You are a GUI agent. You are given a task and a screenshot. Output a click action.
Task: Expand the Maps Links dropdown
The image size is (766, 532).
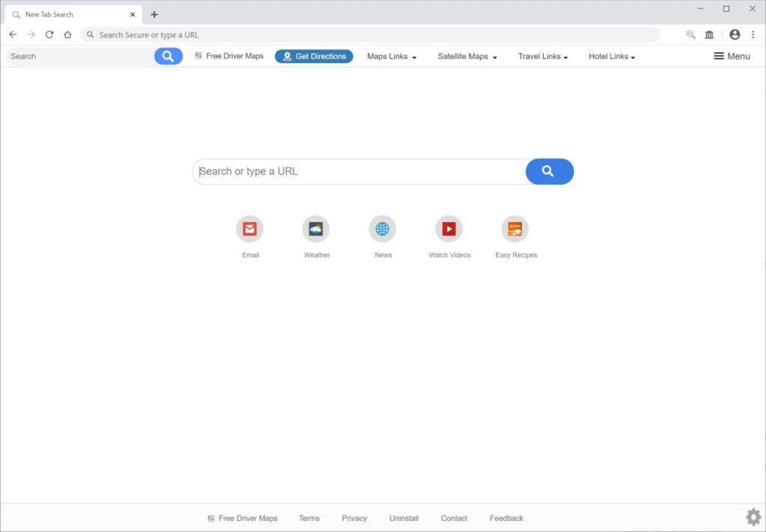[390, 55]
